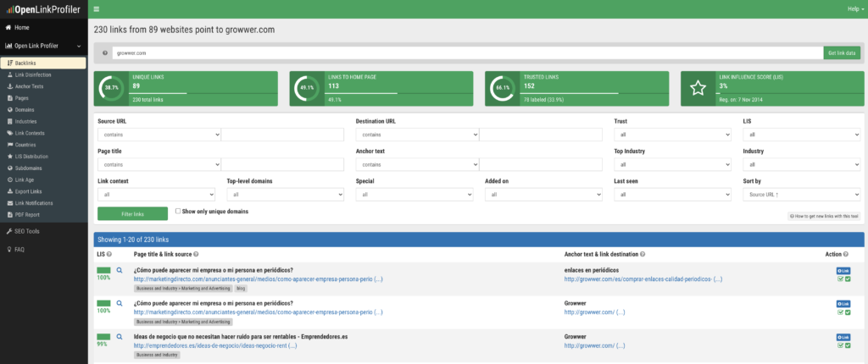The height and width of the screenshot is (364, 868).
Task: Click outlined check in marketingdirecto row with Growwer anchor
Action: 840,312
